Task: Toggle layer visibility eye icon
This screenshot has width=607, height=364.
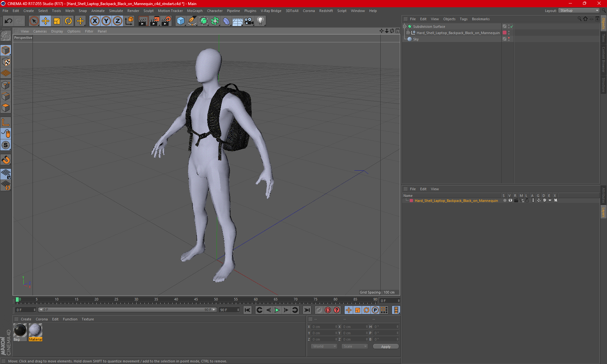Action: tap(510, 200)
